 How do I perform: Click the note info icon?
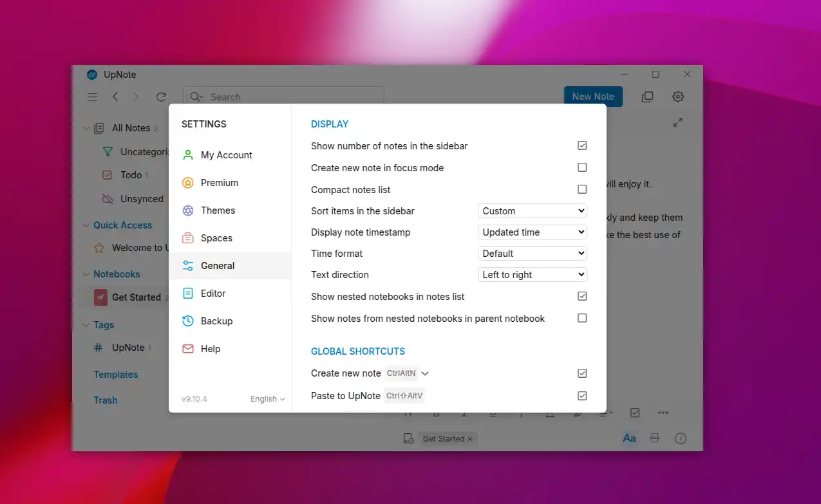pyautogui.click(x=681, y=438)
